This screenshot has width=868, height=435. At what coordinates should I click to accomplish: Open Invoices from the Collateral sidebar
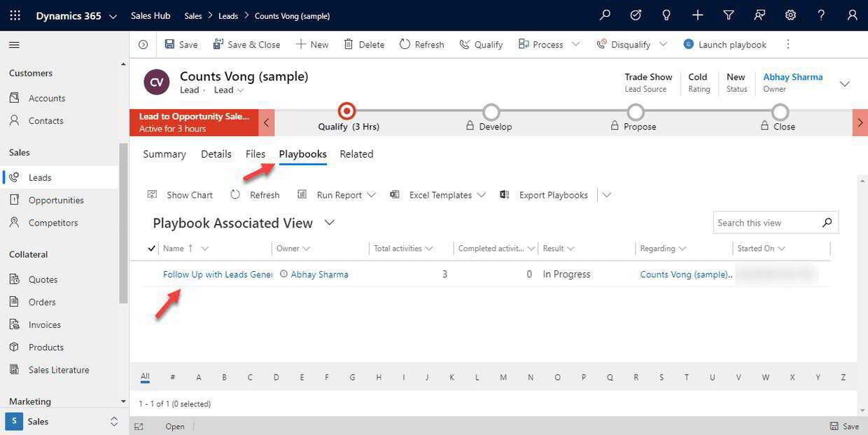(45, 324)
